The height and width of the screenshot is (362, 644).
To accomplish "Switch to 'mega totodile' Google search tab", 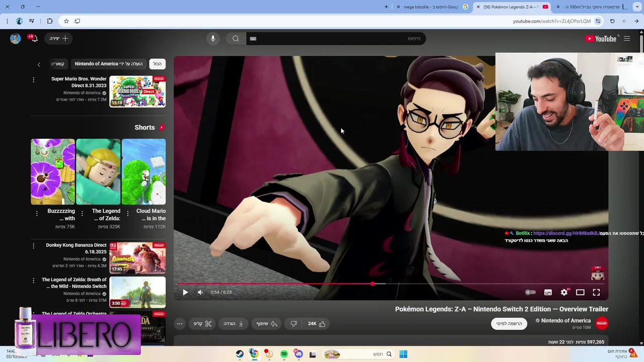I will coord(431,7).
